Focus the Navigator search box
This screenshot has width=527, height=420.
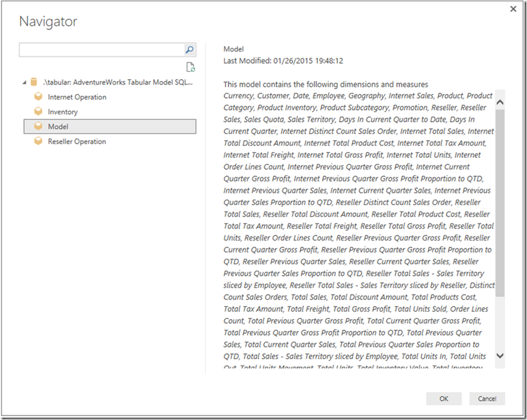coord(101,50)
